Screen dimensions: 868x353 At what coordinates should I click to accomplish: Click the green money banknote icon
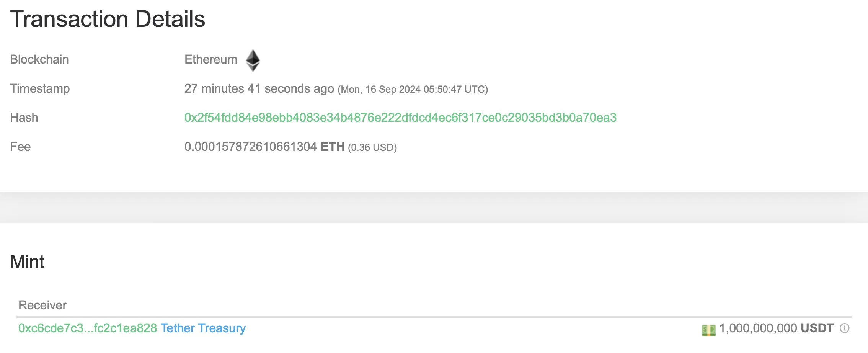[708, 330]
